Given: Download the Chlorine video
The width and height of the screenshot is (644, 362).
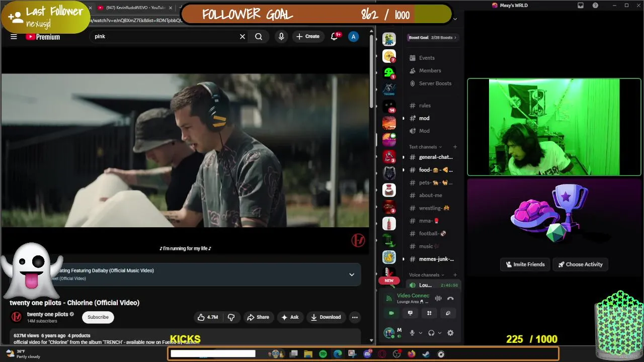Looking at the screenshot, I should (326, 317).
